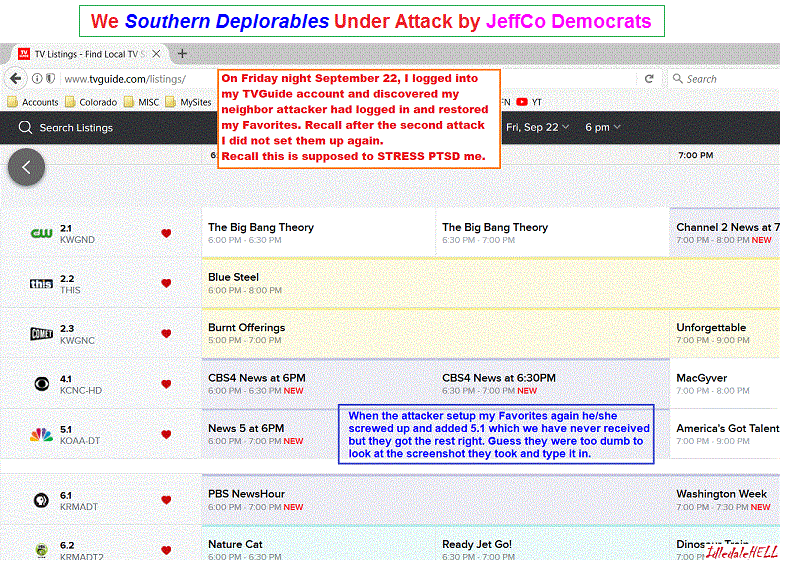This screenshot has height=571, width=800.
Task: Click the PBS Kids logo for 6.2
Action: pyautogui.click(x=41, y=550)
